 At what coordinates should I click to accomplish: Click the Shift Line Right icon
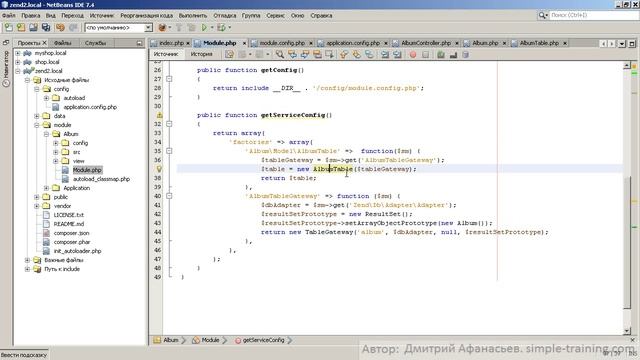pos(397,54)
